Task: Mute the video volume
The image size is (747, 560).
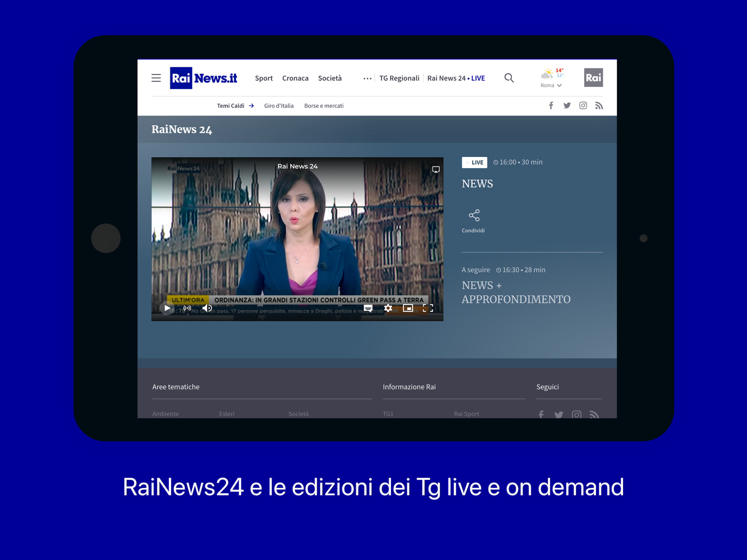Action: coord(207,308)
